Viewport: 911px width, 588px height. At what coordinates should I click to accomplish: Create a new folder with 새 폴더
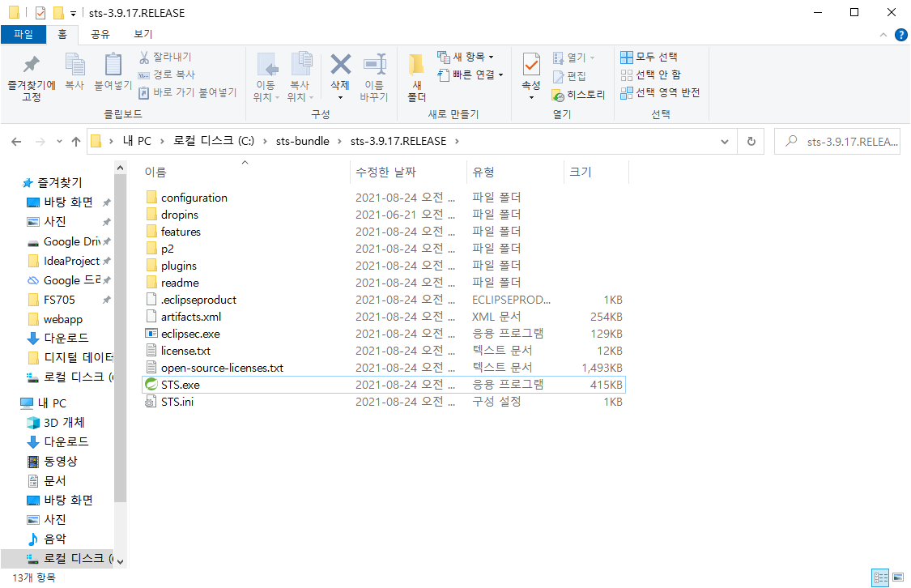[416, 78]
